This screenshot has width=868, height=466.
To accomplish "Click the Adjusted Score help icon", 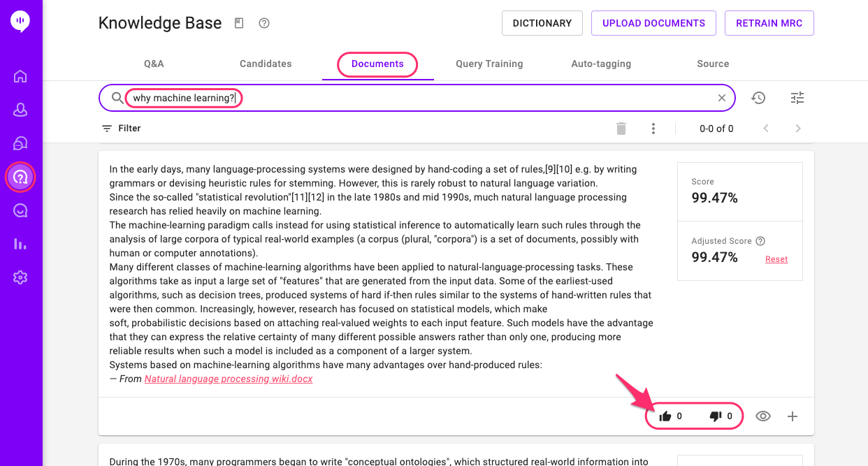I will click(760, 241).
